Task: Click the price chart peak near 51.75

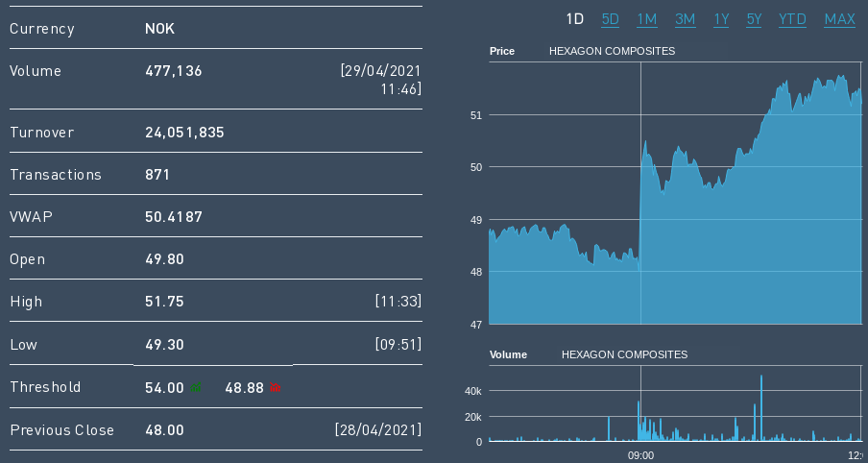Action: pyautogui.click(x=842, y=77)
